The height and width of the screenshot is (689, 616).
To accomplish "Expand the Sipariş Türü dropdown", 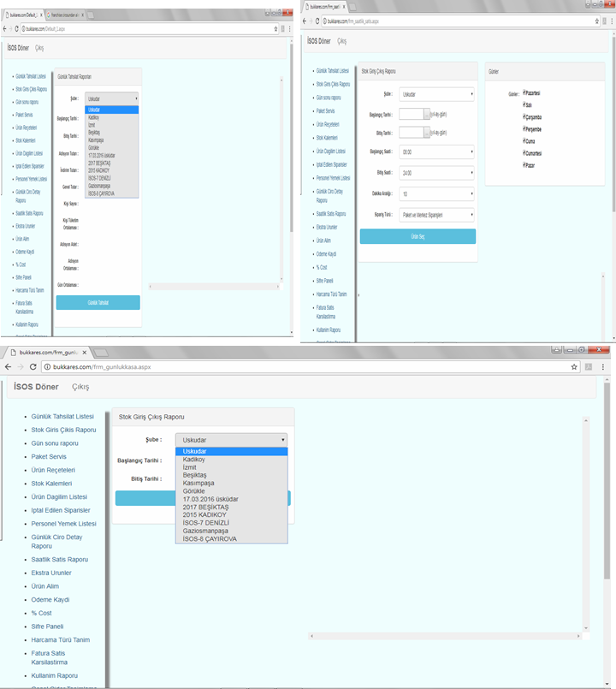I will coord(436,215).
